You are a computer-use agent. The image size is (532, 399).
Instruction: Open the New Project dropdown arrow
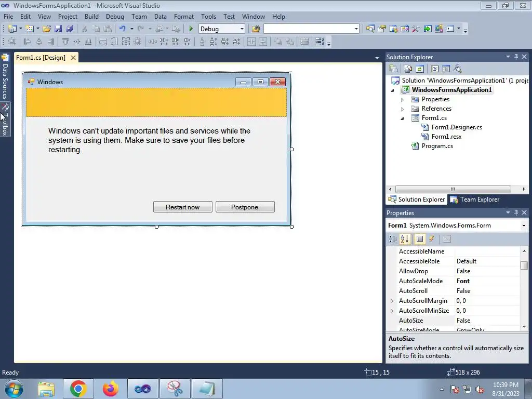coord(21,29)
